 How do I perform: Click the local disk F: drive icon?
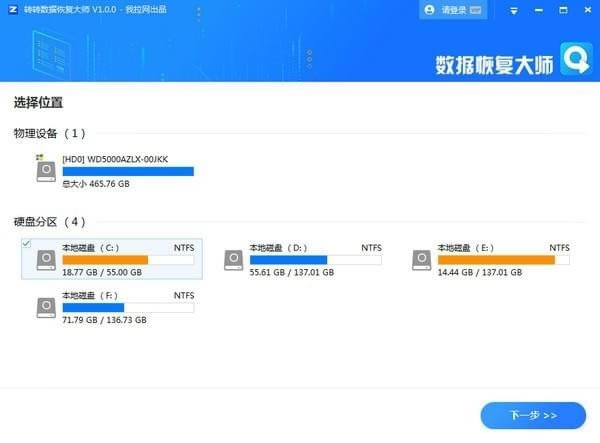click(46, 308)
